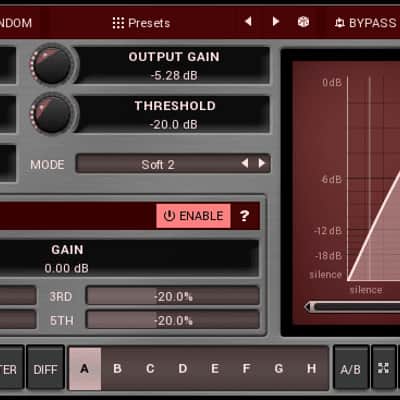Adjust the 5TH harmonic slider
Image resolution: width=400 pixels, height=400 pixels.
coord(173,320)
